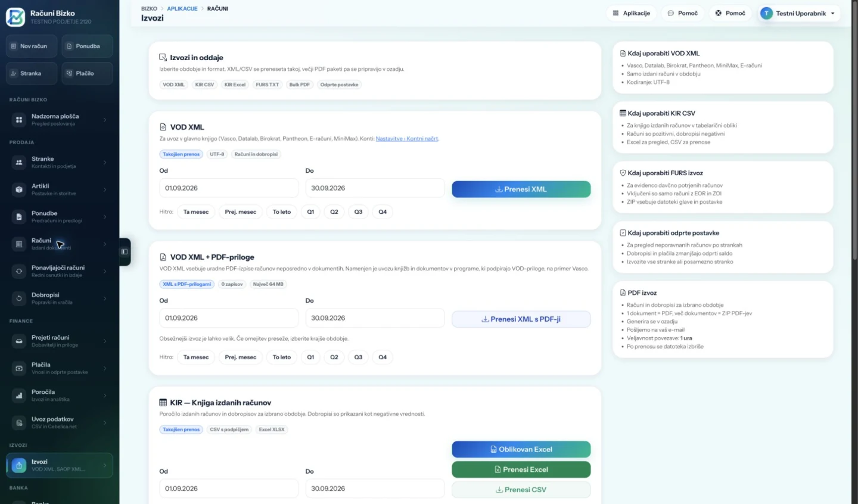The width and height of the screenshot is (858, 504).
Task: Click the Dobropisi undo icon in sidebar
Action: pos(19,298)
